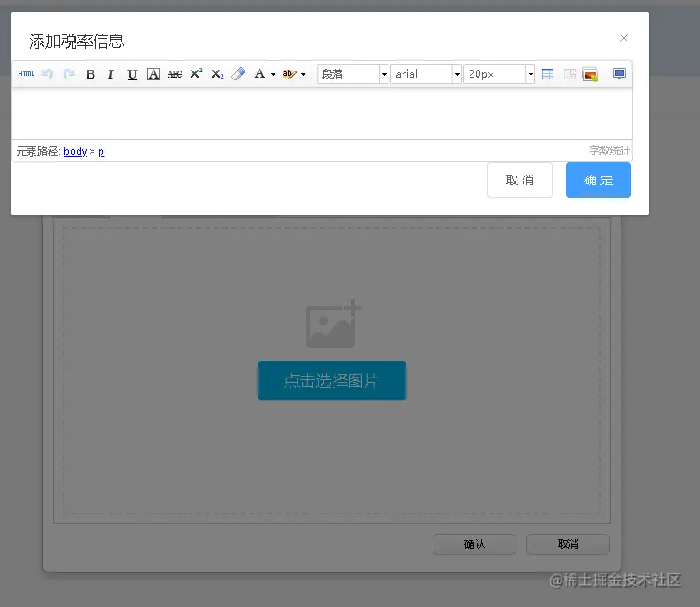Viewport: 700px width, 607px height.
Task: Insert multiple images icon
Action: pos(591,74)
